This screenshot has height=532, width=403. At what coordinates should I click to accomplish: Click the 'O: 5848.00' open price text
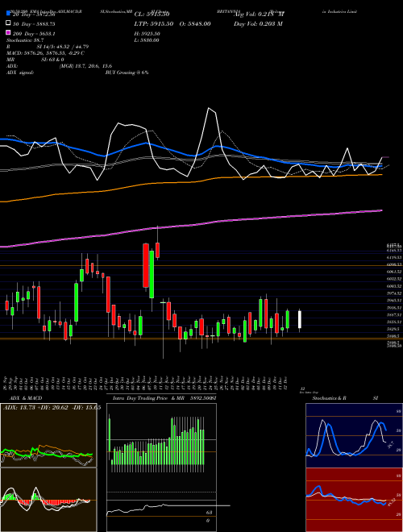coord(194,23)
